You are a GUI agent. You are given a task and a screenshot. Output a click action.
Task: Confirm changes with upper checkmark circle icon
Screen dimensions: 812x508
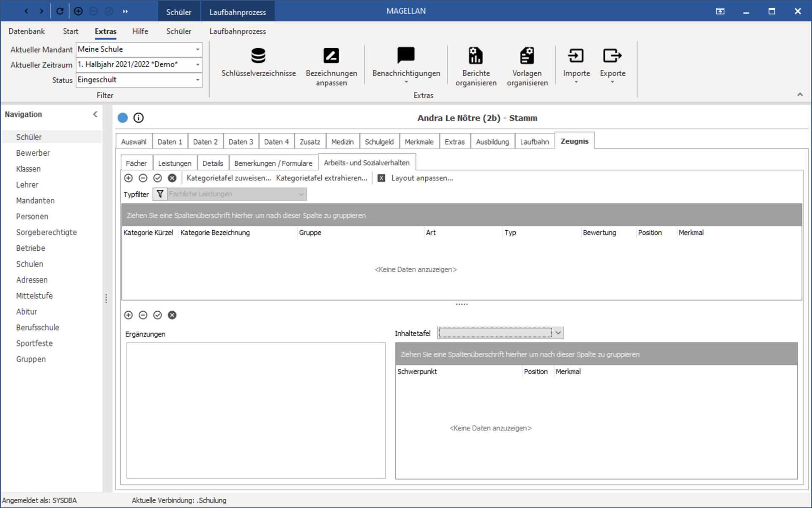coord(158,178)
